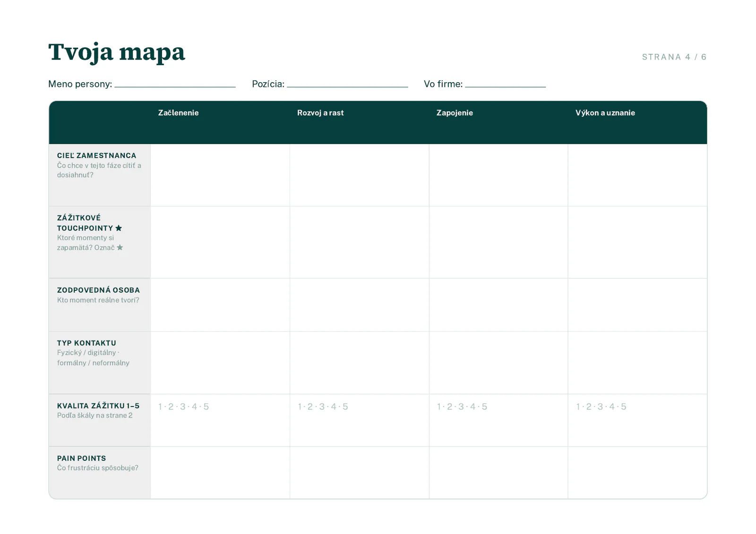The image size is (756, 534).
Task: Click the 1–5 scale in the Zapojenie column
Action: point(462,407)
